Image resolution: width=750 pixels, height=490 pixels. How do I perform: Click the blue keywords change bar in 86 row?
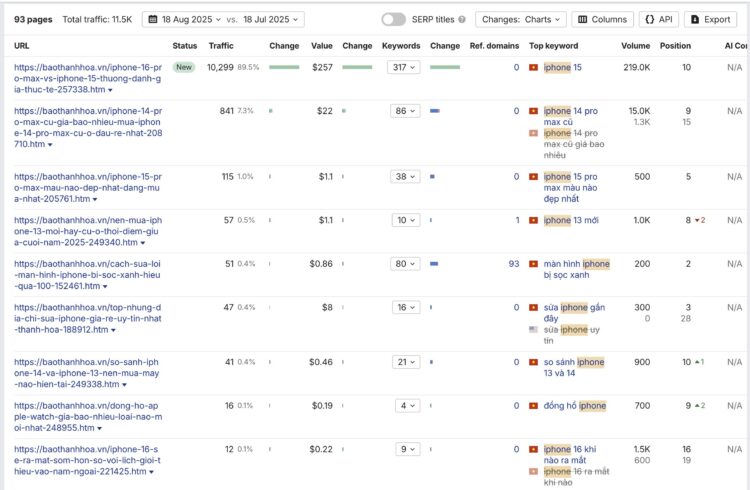pos(434,111)
